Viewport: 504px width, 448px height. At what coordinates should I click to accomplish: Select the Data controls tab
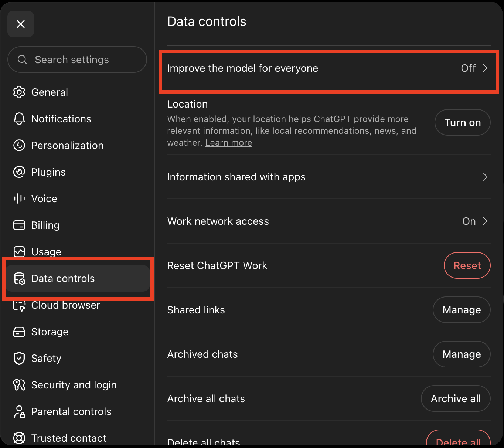[77, 278]
